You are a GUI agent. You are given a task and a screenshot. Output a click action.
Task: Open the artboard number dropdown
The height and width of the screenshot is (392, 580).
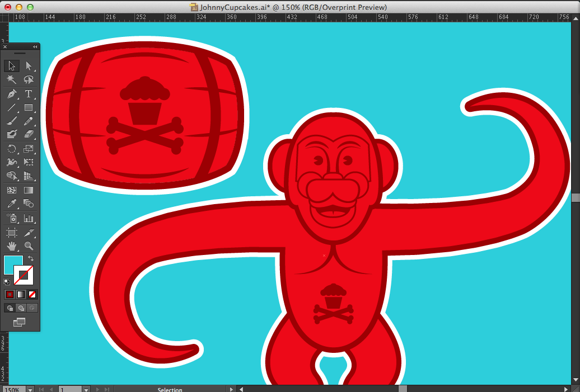85,388
